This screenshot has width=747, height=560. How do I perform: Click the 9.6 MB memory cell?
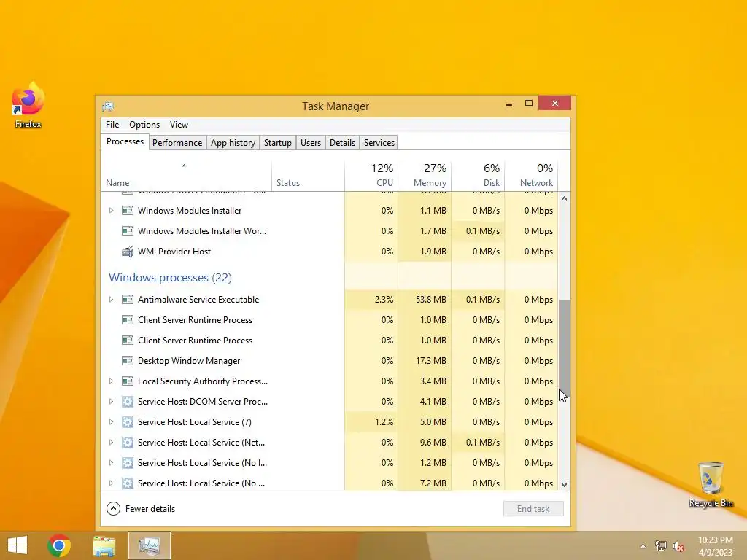click(425, 443)
